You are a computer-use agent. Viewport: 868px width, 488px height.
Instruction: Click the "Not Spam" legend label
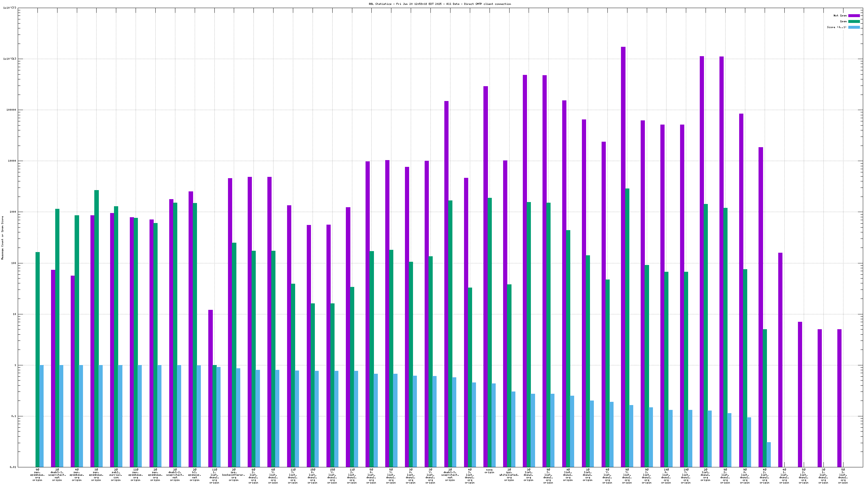pyautogui.click(x=840, y=15)
